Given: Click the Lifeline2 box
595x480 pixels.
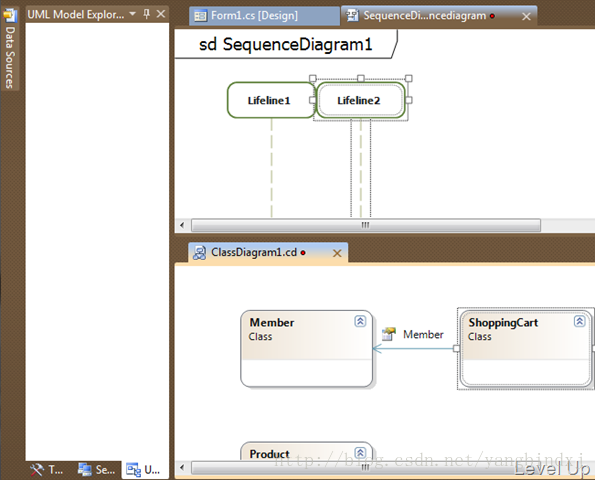Looking at the screenshot, I should 360,100.
